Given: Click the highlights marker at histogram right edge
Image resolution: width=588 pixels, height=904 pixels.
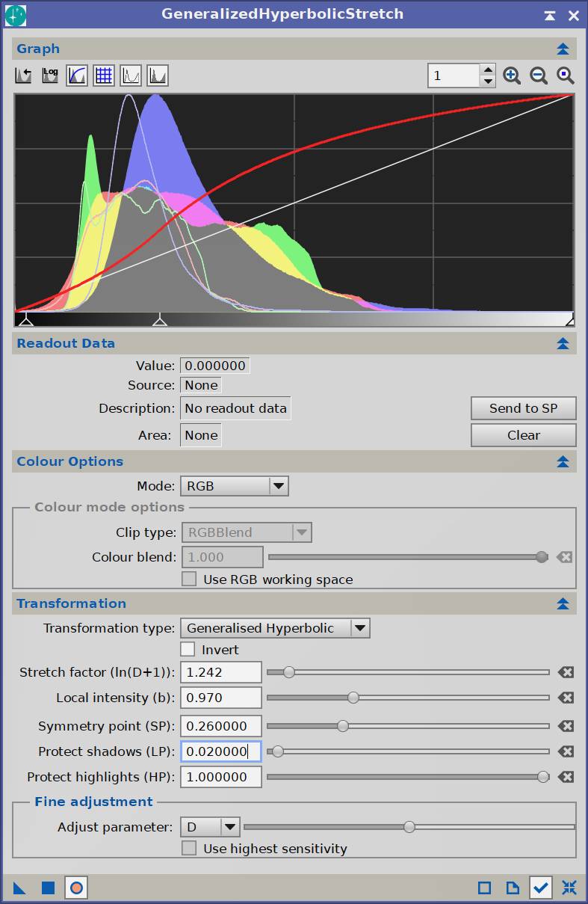Looking at the screenshot, I should [569, 320].
